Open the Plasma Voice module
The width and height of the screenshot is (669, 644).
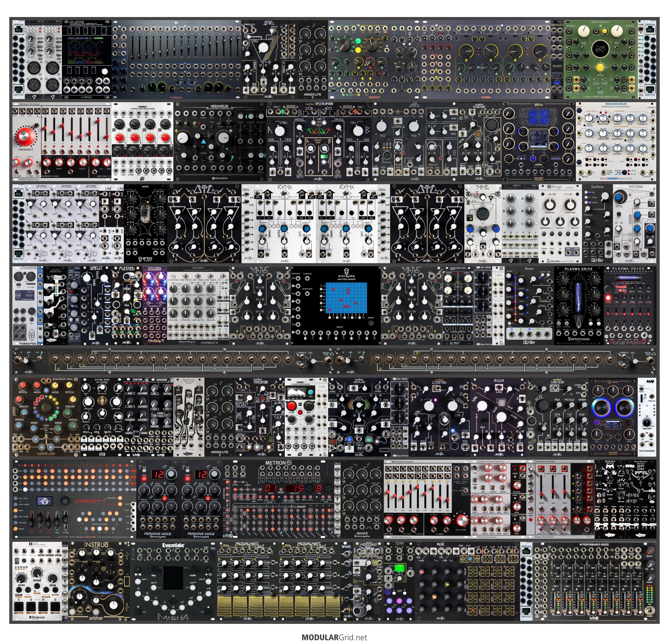click(x=630, y=306)
